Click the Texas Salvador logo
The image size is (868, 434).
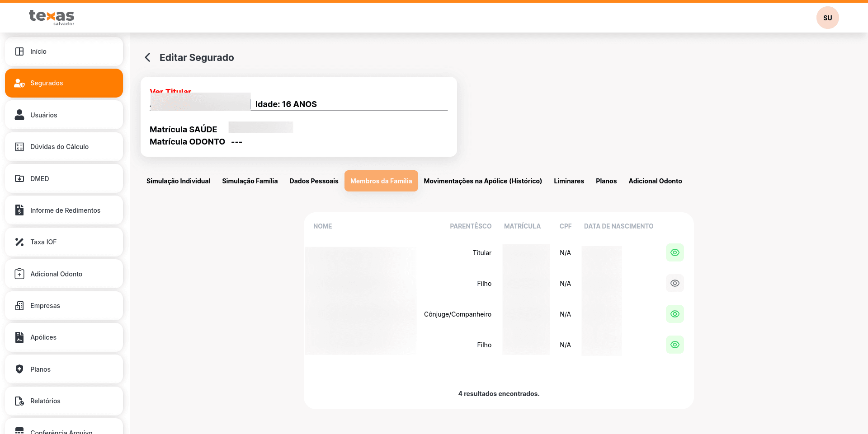[52, 17]
